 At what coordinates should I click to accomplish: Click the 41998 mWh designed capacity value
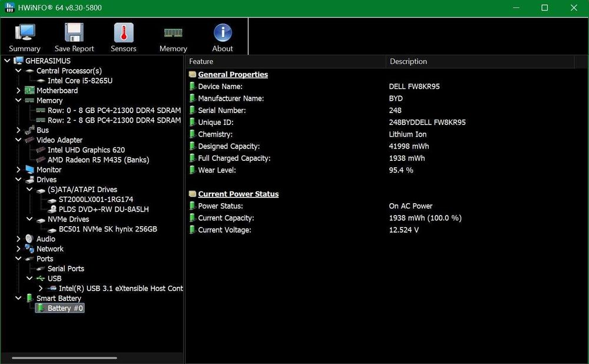(x=409, y=146)
